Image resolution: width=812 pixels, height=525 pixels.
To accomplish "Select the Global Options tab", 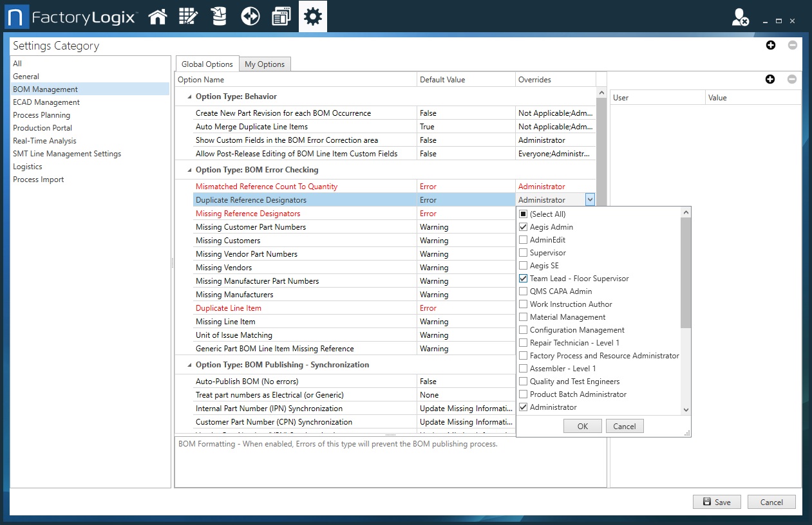I will point(207,64).
